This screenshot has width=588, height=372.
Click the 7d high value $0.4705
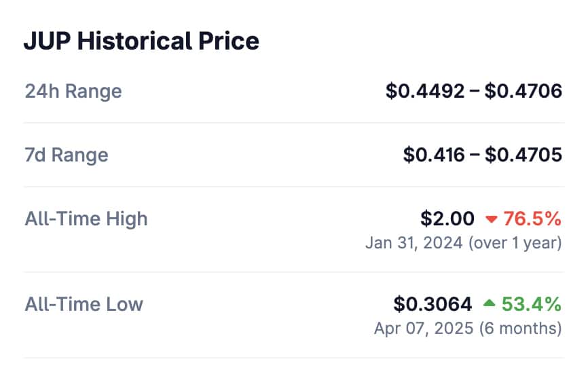click(523, 155)
